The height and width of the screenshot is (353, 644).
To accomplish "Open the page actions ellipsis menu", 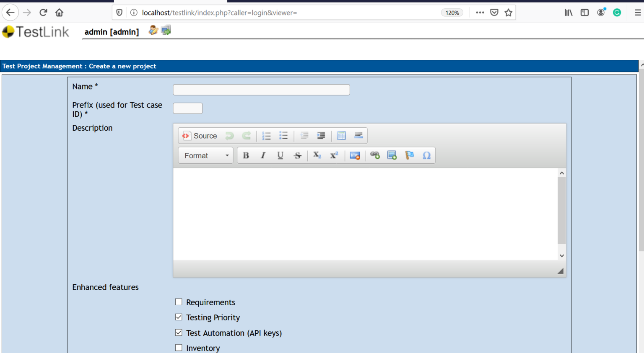I will coord(480,13).
